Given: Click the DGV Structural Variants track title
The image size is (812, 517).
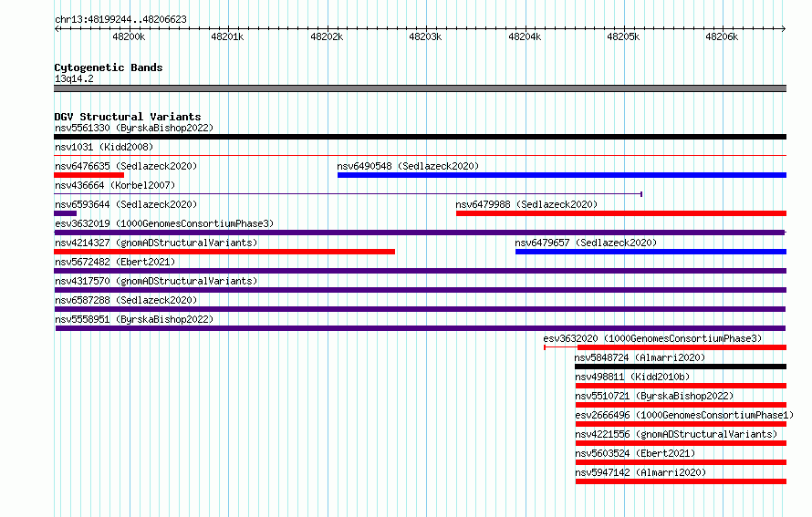Looking at the screenshot, I should click(x=128, y=117).
